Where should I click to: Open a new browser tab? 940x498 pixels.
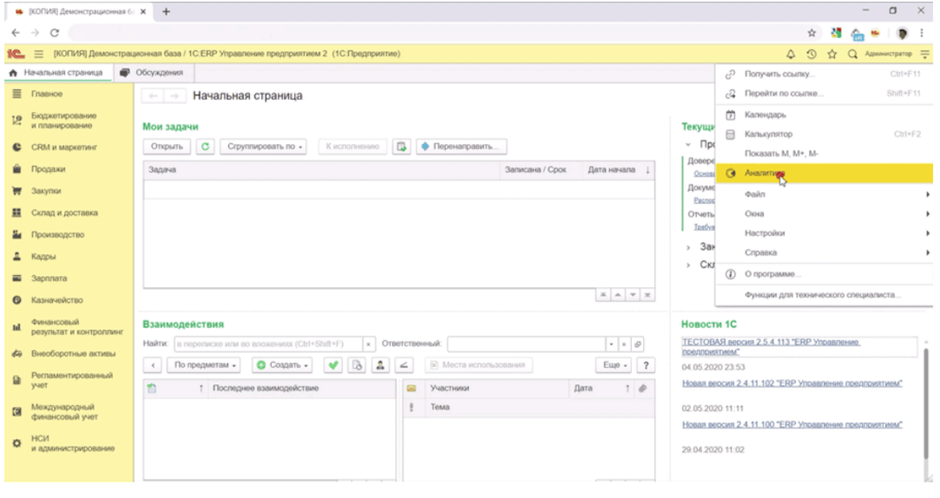pyautogui.click(x=166, y=11)
